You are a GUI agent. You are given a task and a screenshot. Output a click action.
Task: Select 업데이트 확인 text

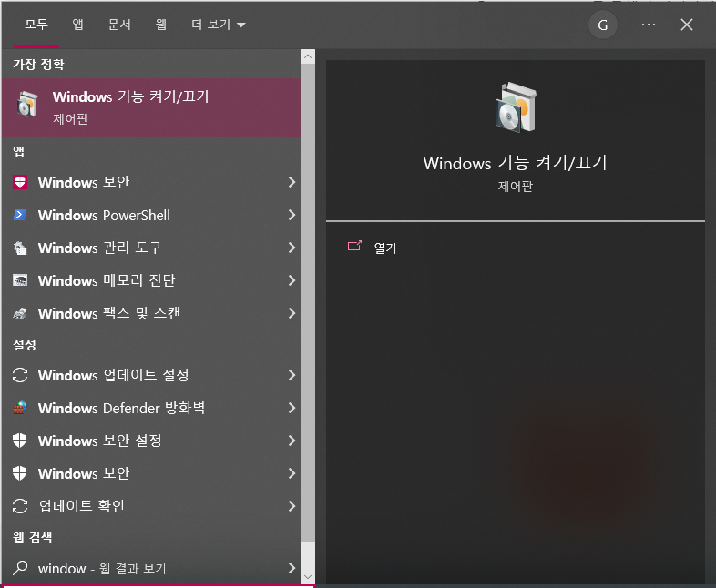(x=82, y=506)
